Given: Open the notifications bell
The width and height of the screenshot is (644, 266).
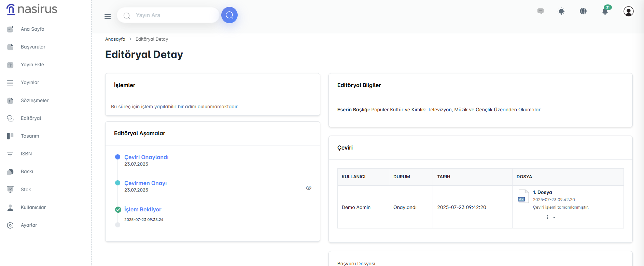Looking at the screenshot, I should [605, 11].
